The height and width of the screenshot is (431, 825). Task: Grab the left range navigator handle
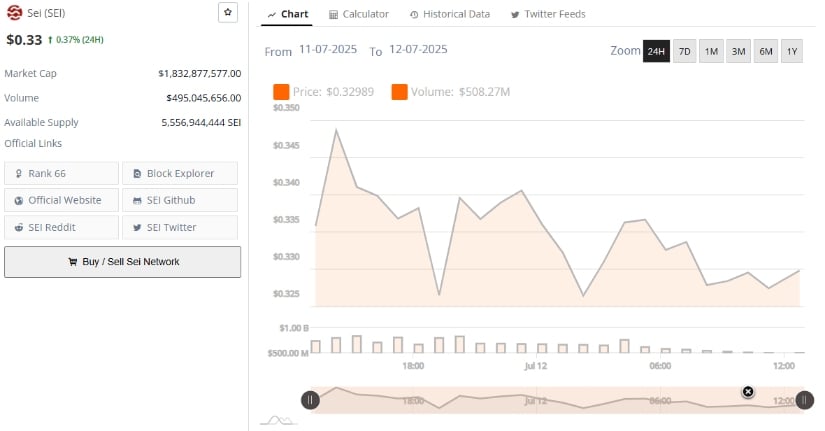310,400
